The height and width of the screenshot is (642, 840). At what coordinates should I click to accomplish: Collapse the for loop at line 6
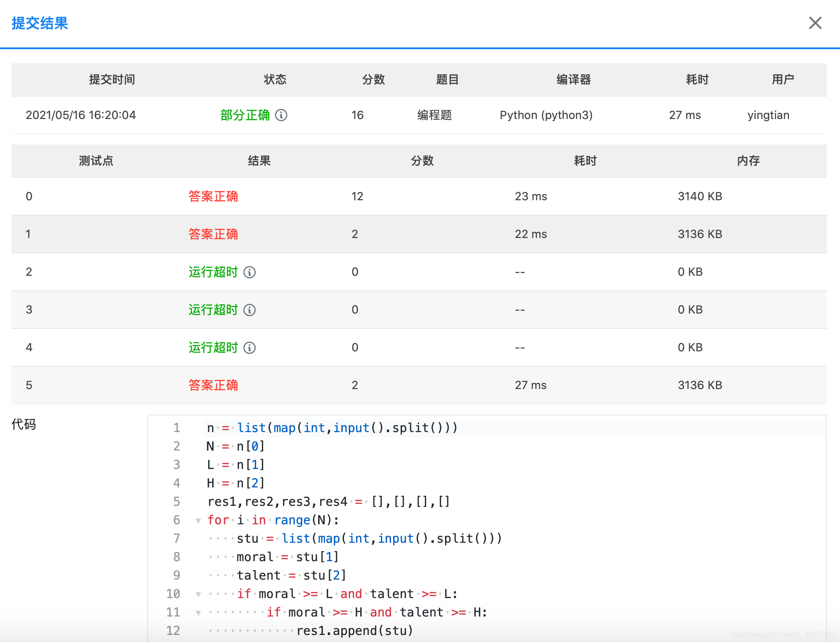click(x=198, y=520)
